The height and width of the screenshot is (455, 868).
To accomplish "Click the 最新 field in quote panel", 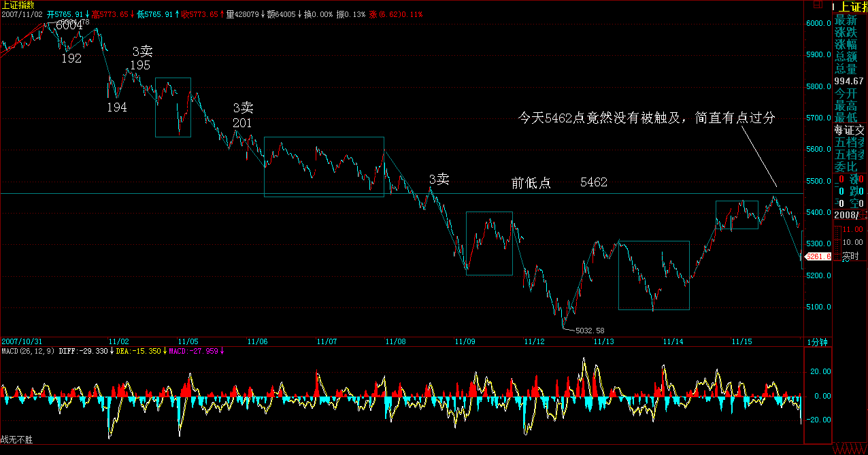I will [846, 20].
